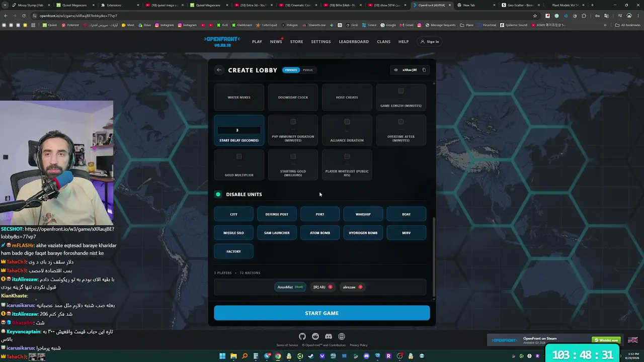Click the OpenFront logo
Viewport: 644px width, 362px height.
[x=222, y=42]
